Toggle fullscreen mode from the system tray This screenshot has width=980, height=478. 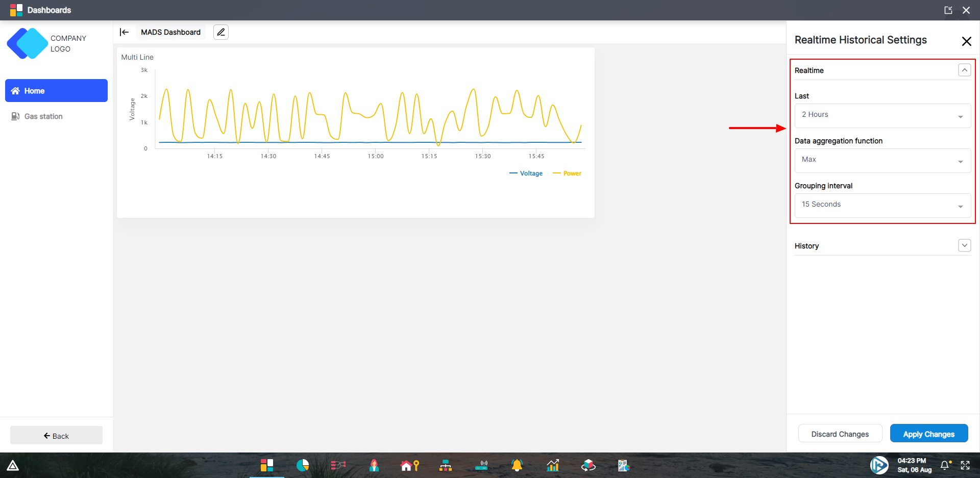pos(966,465)
